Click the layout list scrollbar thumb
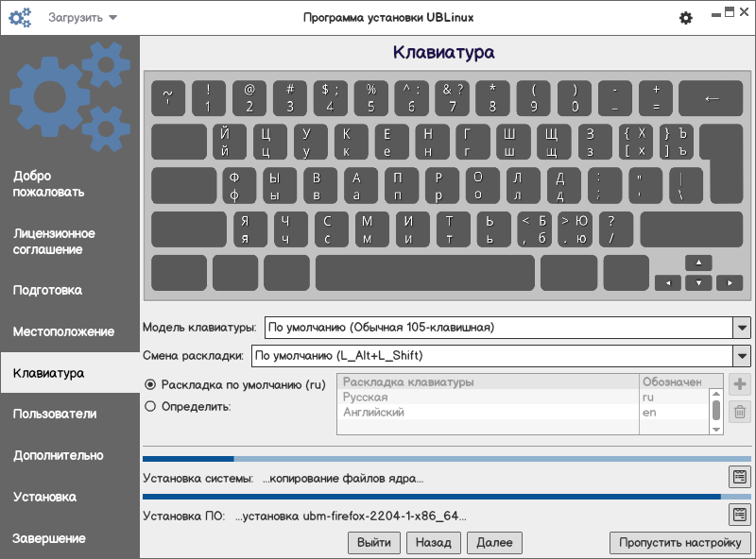Screen dimensions: 756x559 coord(716,410)
